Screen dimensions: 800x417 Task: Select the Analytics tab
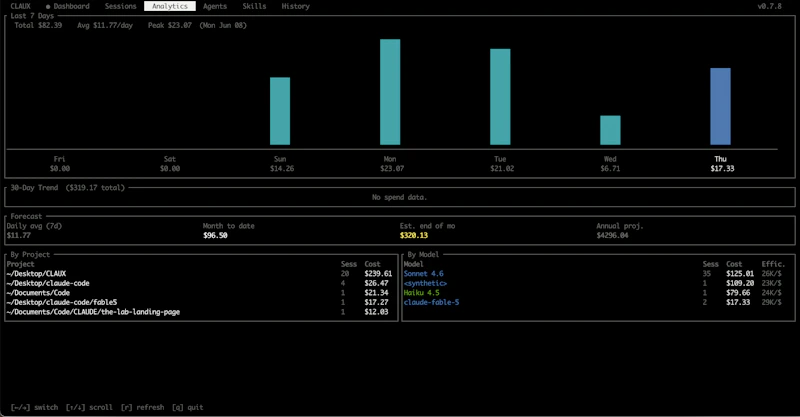(170, 6)
